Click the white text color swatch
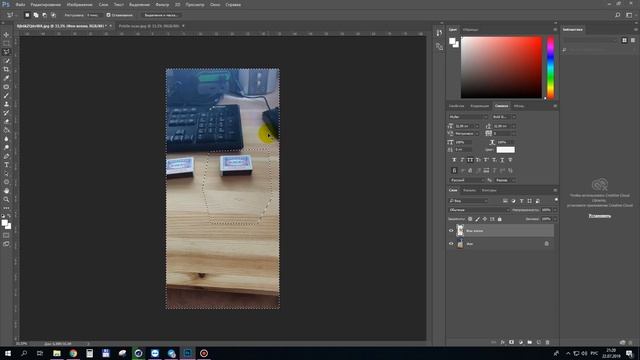The height and width of the screenshot is (360, 640). 505,150
